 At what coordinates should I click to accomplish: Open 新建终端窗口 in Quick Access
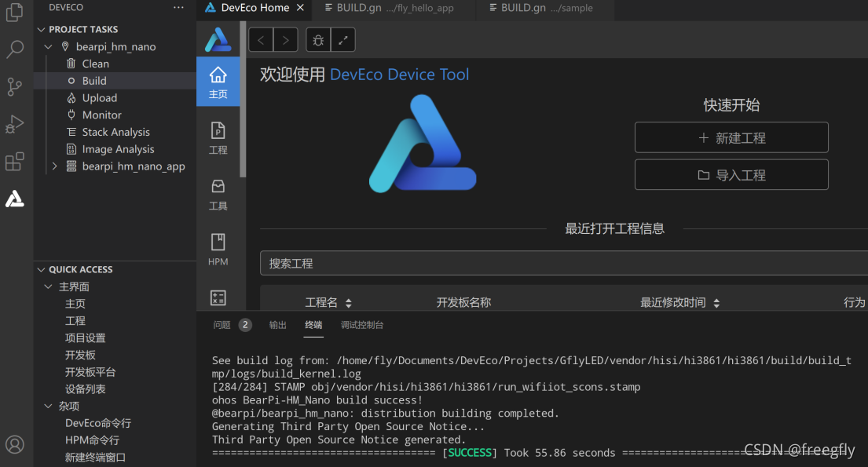coord(95,458)
